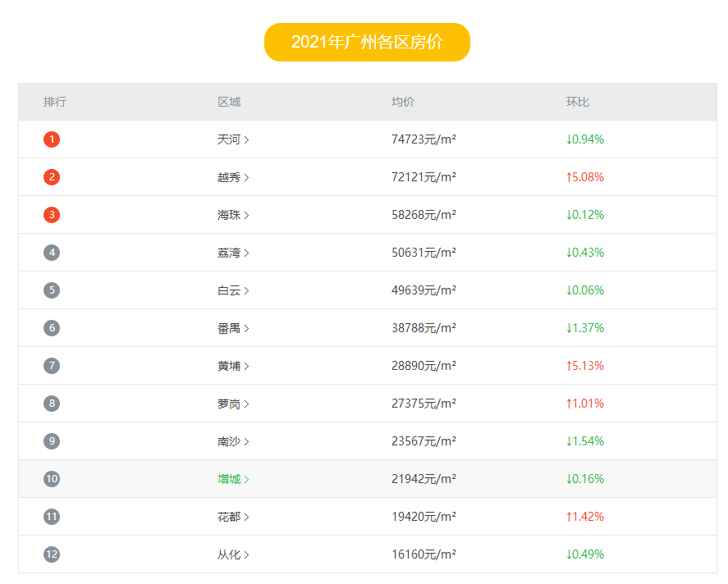Click the gray rank 7 badge

point(52,366)
